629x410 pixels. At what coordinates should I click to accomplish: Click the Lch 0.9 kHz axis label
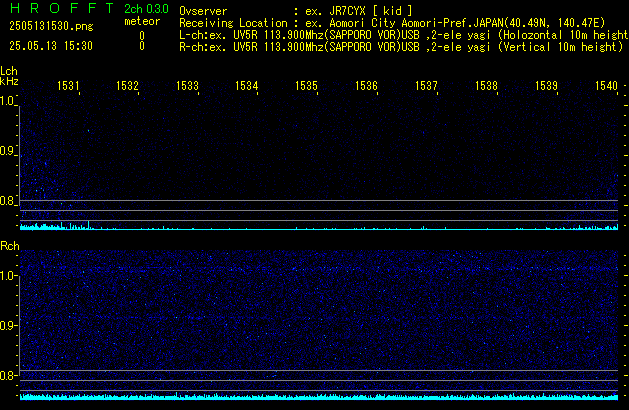click(x=7, y=151)
